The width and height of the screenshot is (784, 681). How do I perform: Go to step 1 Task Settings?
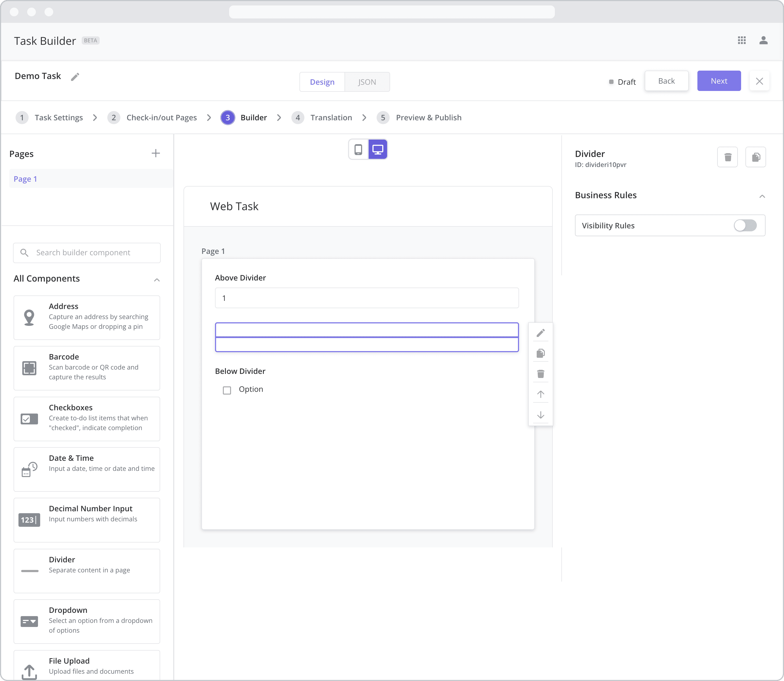[49, 117]
